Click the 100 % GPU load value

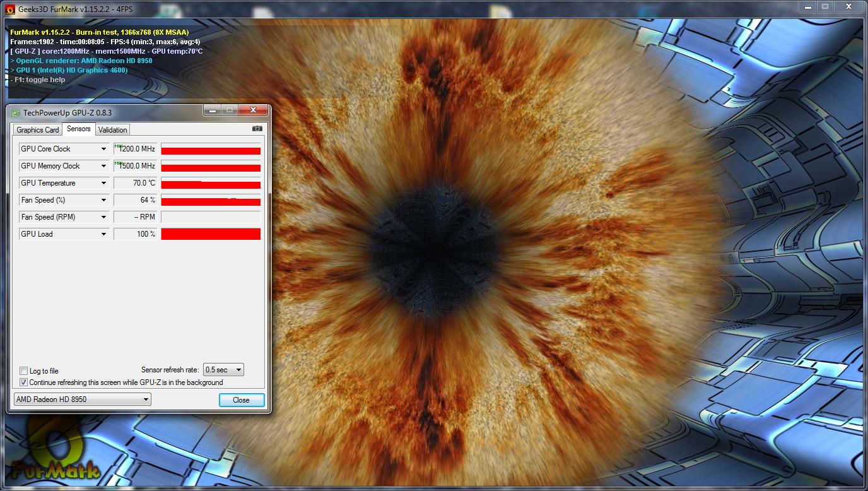135,234
